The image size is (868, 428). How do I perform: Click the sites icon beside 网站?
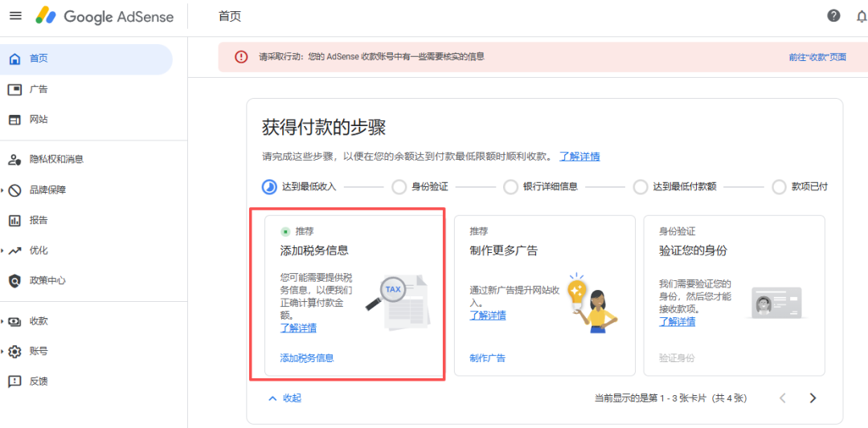[x=14, y=120]
